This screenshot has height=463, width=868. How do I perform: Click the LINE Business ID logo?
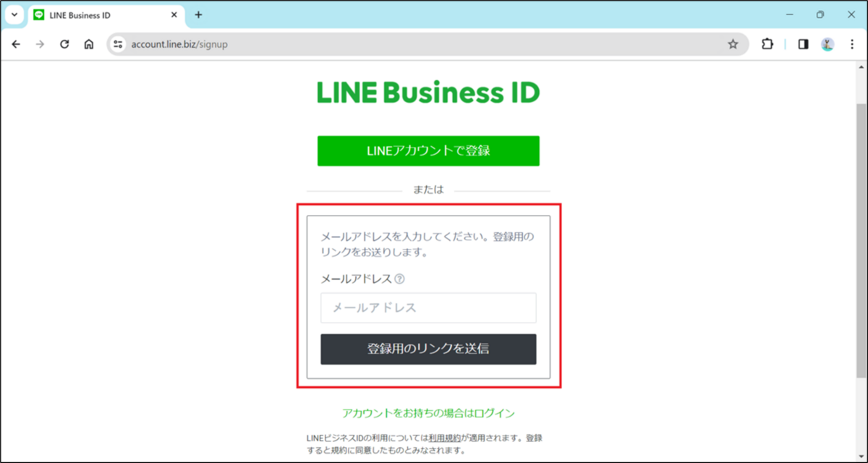pos(428,93)
